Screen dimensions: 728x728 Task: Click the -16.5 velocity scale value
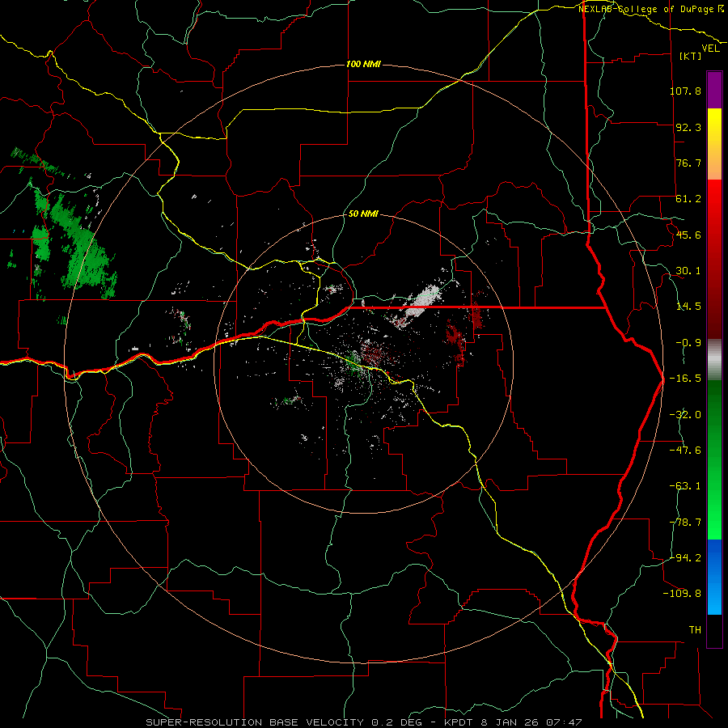[685, 379]
